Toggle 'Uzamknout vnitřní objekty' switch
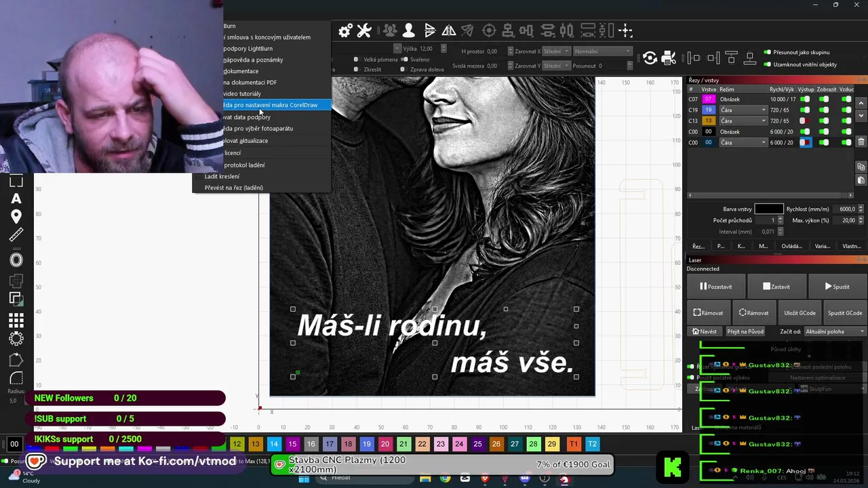The width and height of the screenshot is (868, 488). [x=768, y=64]
